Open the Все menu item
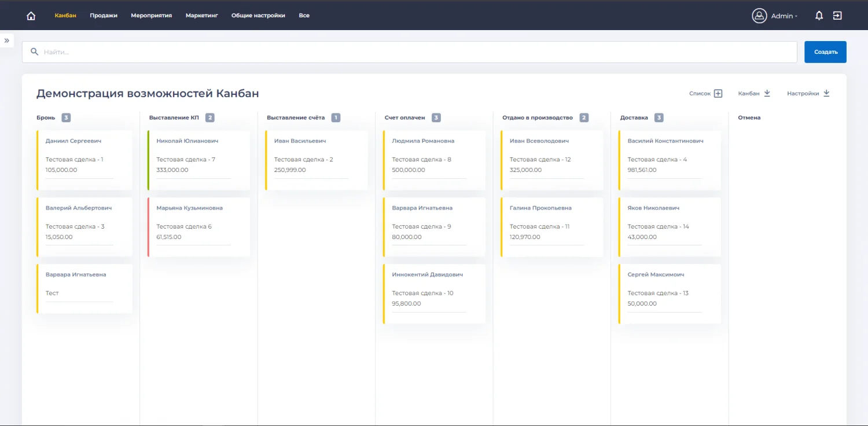The image size is (868, 426). pyautogui.click(x=304, y=16)
